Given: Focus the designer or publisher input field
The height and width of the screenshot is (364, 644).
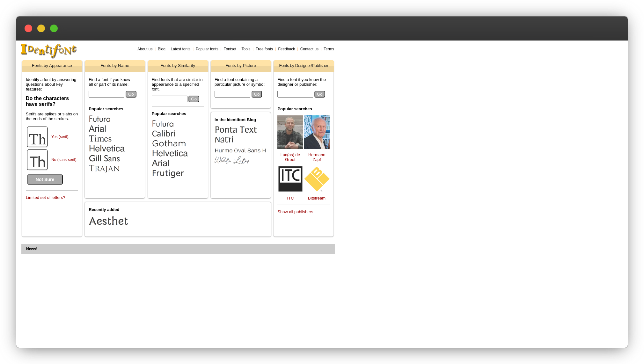Looking at the screenshot, I should tap(295, 94).
